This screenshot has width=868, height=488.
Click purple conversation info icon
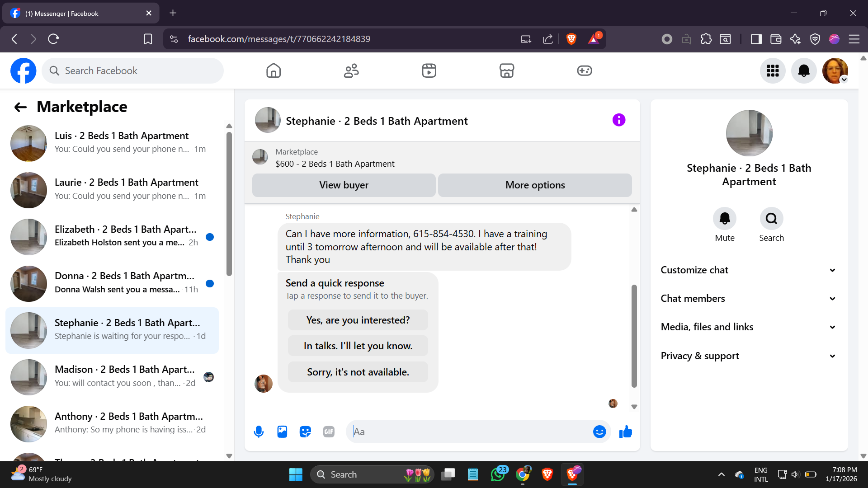point(618,120)
